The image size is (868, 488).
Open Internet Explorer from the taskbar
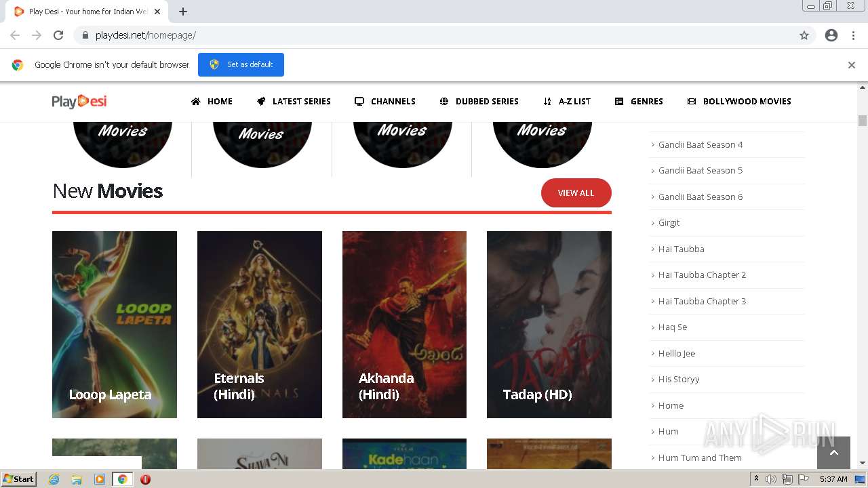pos(54,479)
